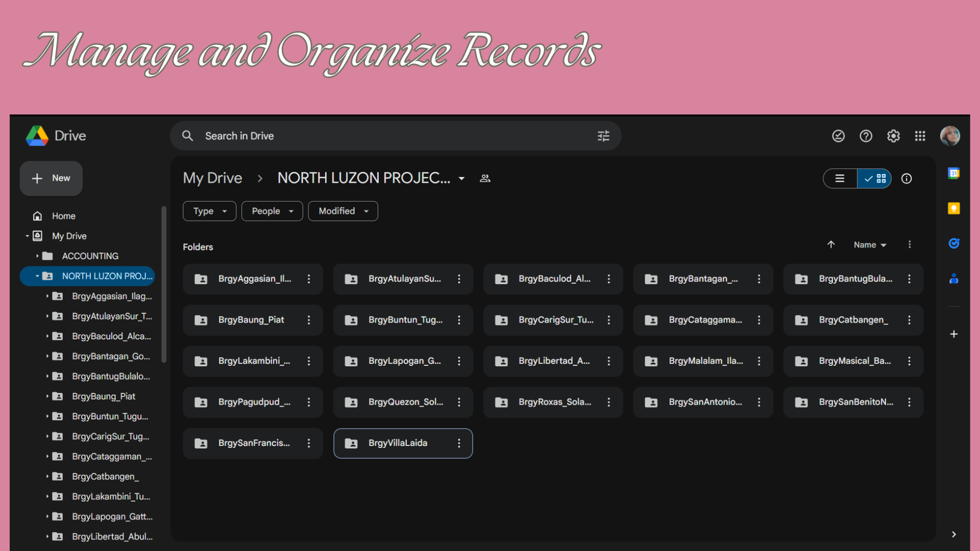The width and height of the screenshot is (980, 551).
Task: View folder details info icon
Action: (x=906, y=179)
